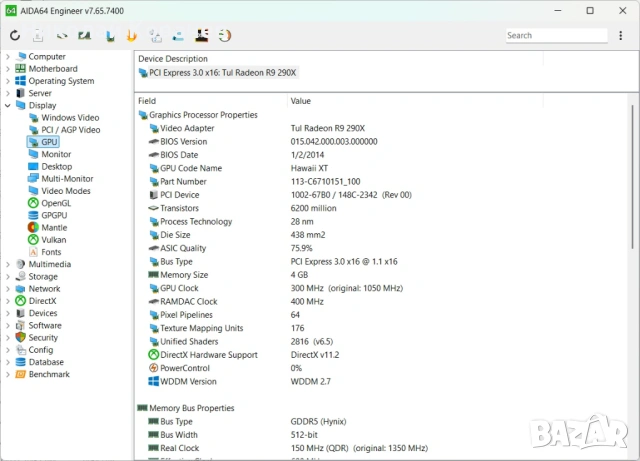Click the Report toolbar icon

pos(37,36)
